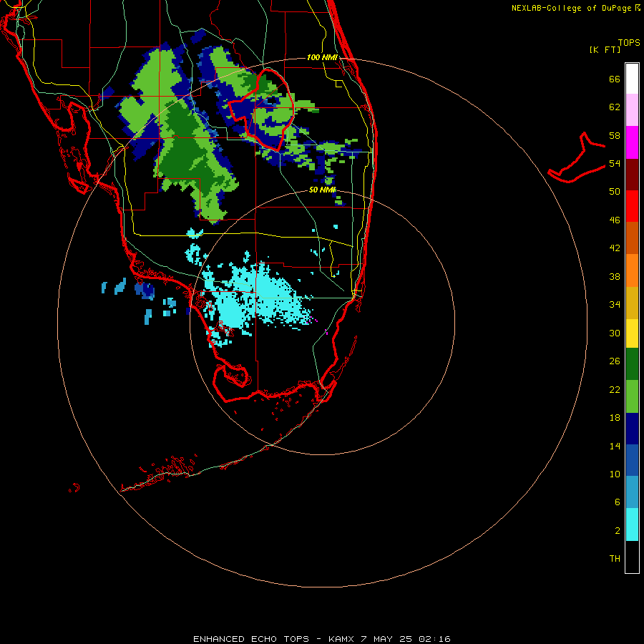Viewport: 644px width, 644px height.
Task: Click the 14 legend value label
Action: (615, 446)
